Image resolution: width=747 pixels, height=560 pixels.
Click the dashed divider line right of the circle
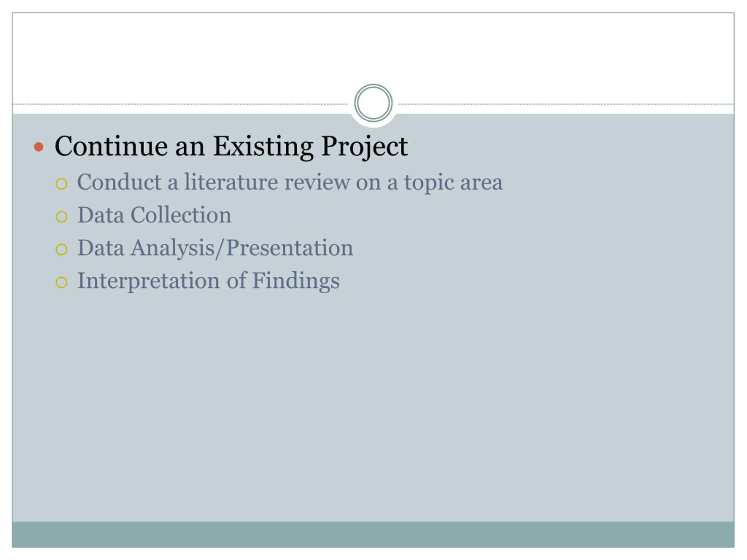pos(566,104)
